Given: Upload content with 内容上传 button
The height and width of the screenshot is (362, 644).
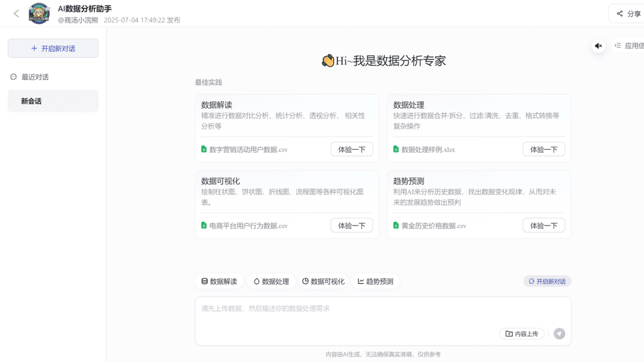Looking at the screenshot, I should [x=522, y=333].
